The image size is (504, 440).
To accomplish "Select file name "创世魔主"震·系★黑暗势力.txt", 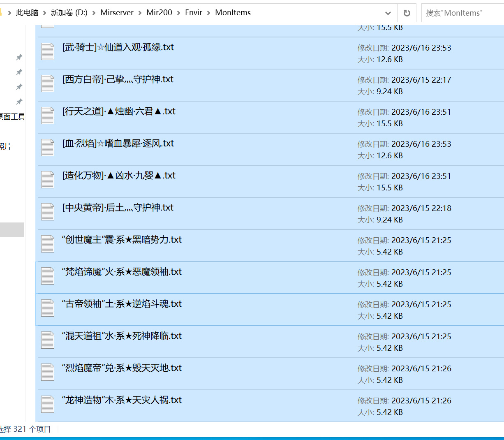I will point(122,240).
